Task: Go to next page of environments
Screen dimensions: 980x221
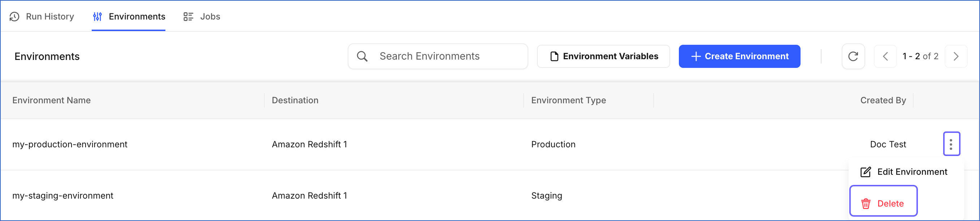Action: pyautogui.click(x=956, y=56)
